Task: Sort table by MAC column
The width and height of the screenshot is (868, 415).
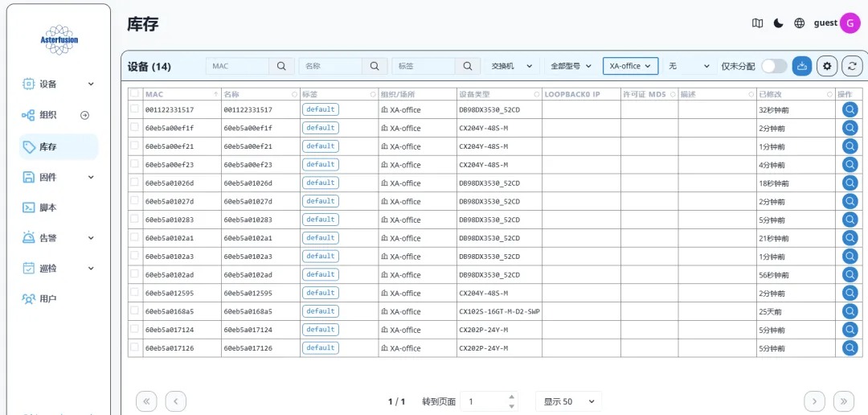Action: tap(182, 94)
